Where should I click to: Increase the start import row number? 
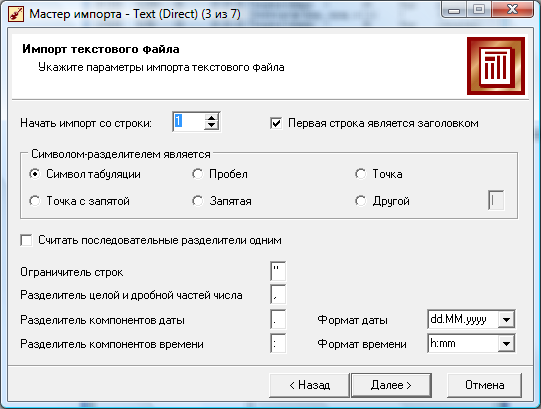211,118
